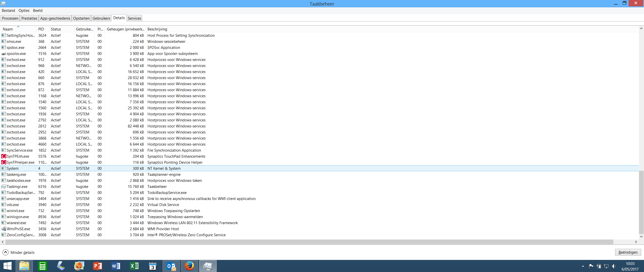Switch to the Opstarten tab
Image resolution: width=644 pixels, height=272 pixels.
81,18
